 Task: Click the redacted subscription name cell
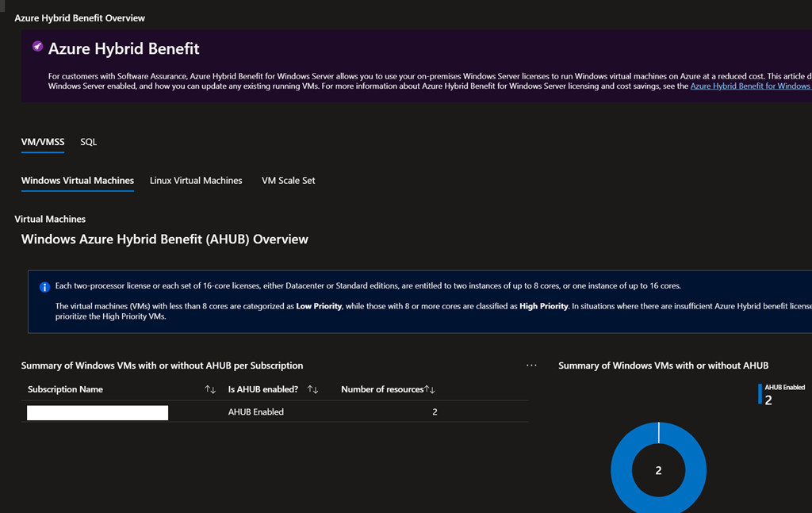[98, 412]
